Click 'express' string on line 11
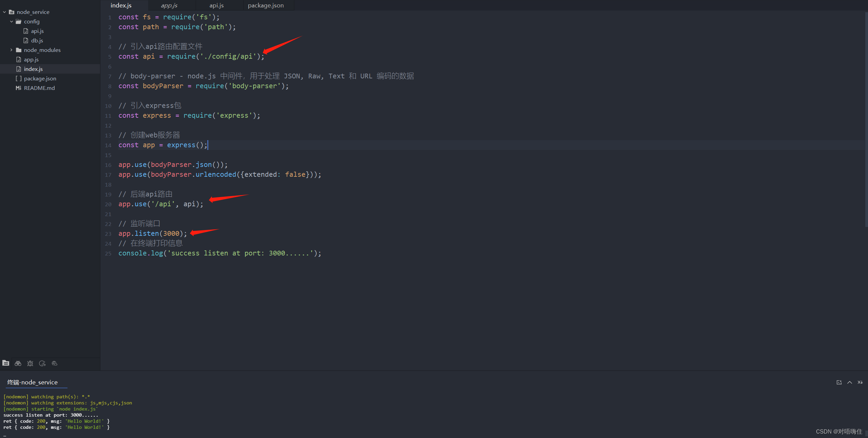 click(x=234, y=115)
